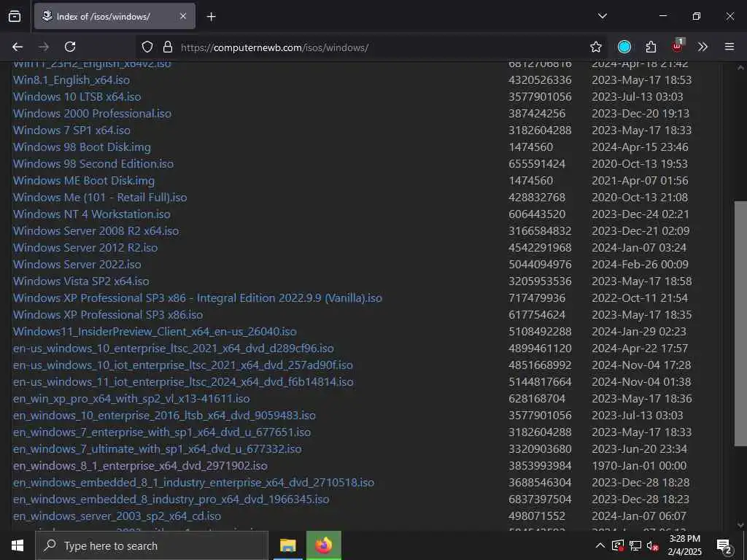
Task: Download en_windows_embedded_8_industry_pro iso
Action: (171, 499)
